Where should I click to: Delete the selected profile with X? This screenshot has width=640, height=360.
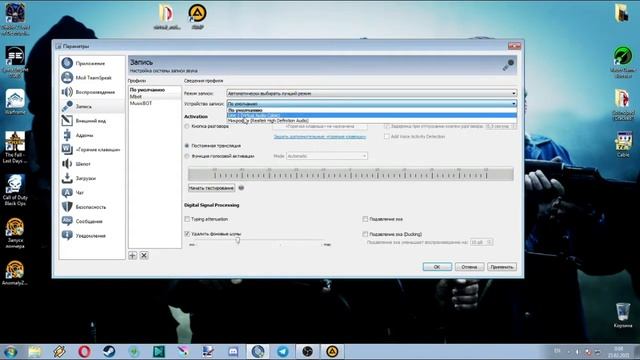tap(144, 256)
